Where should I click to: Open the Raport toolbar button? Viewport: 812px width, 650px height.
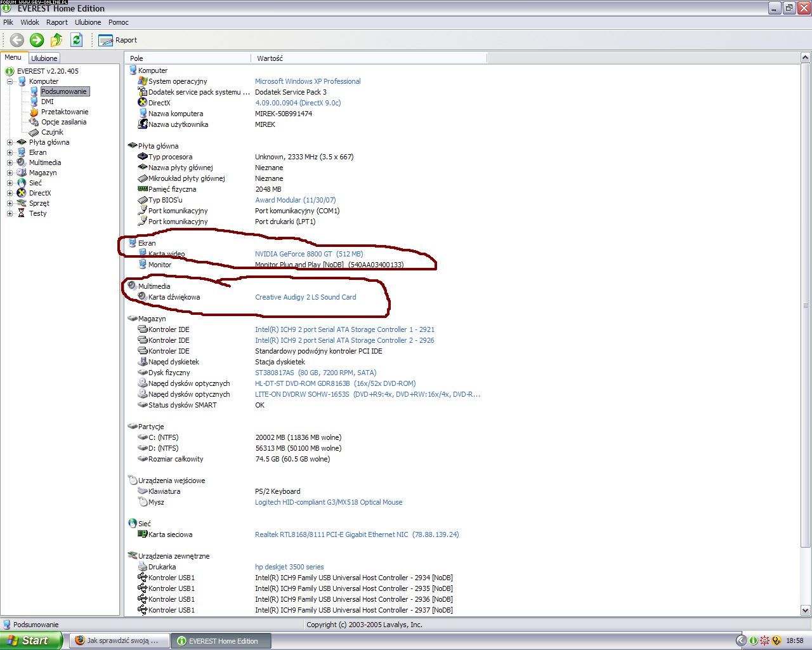pos(118,40)
